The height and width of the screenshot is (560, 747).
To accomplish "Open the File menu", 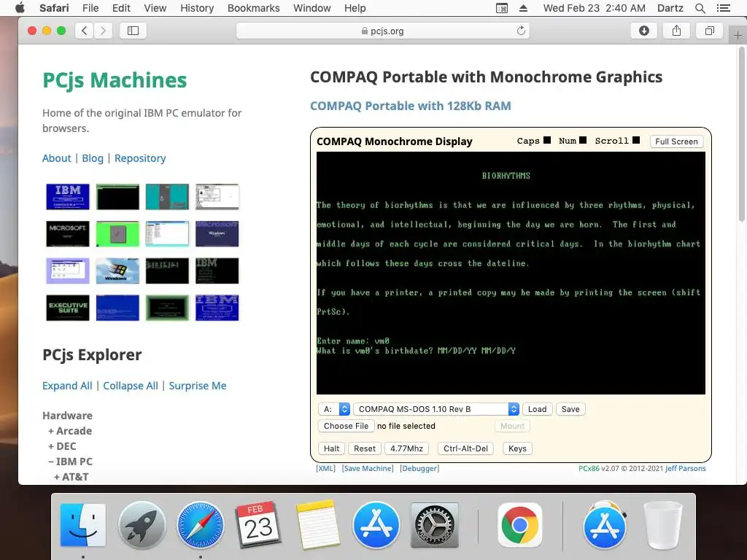I will click(90, 8).
